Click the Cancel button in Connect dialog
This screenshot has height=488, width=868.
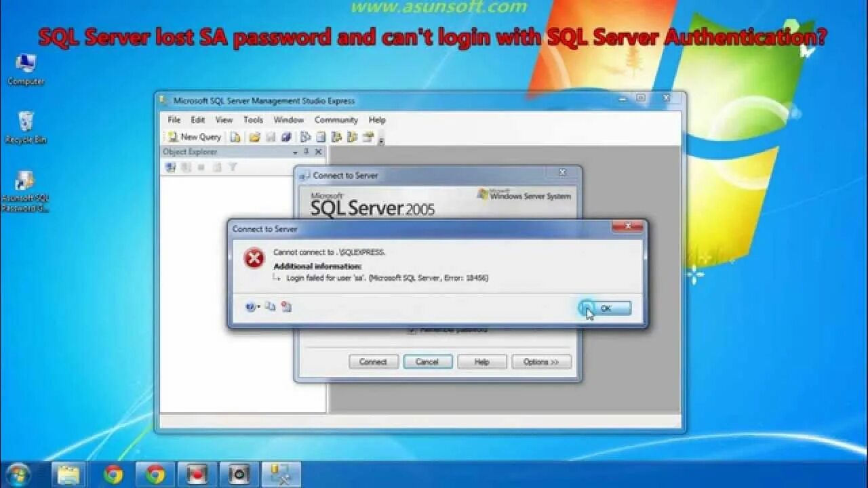(427, 362)
